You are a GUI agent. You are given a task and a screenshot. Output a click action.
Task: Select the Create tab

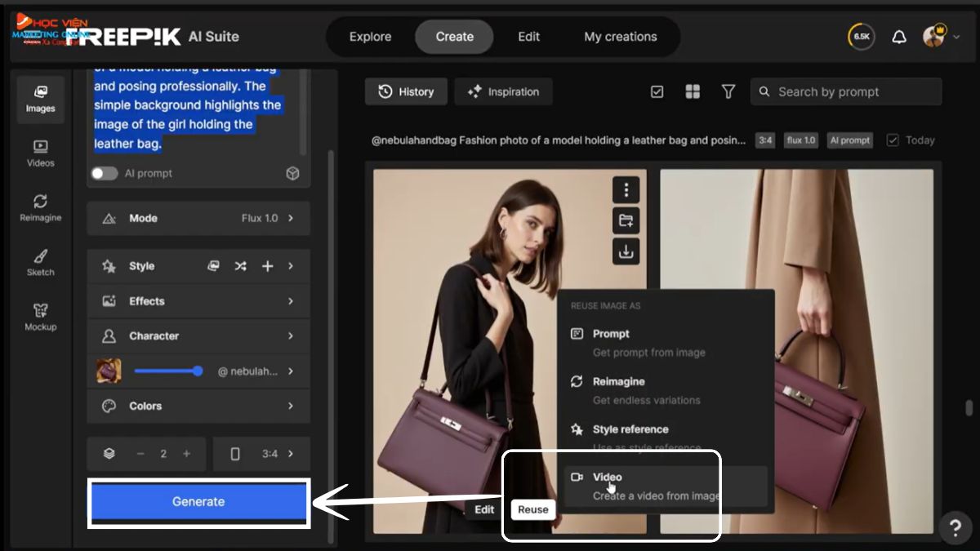pos(454,37)
